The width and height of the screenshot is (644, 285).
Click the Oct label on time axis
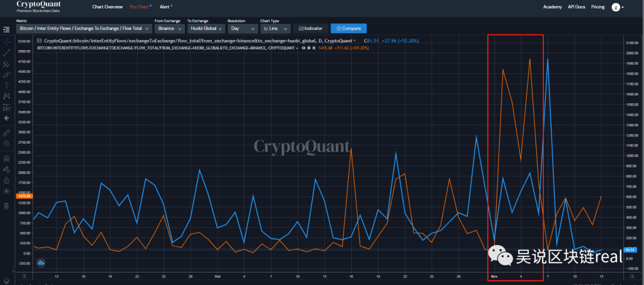pyautogui.click(x=217, y=277)
